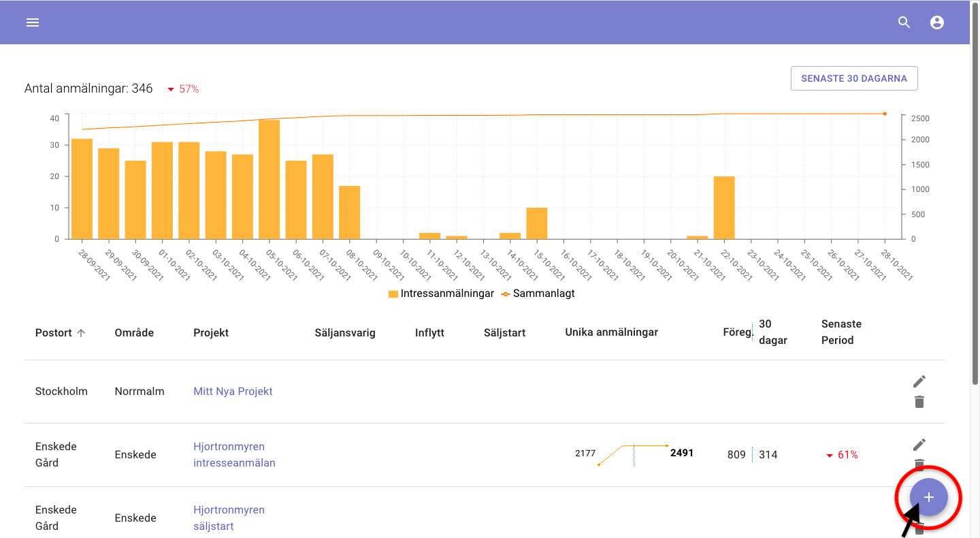980x538 pixels.
Task: Open the user account icon
Action: 937,22
